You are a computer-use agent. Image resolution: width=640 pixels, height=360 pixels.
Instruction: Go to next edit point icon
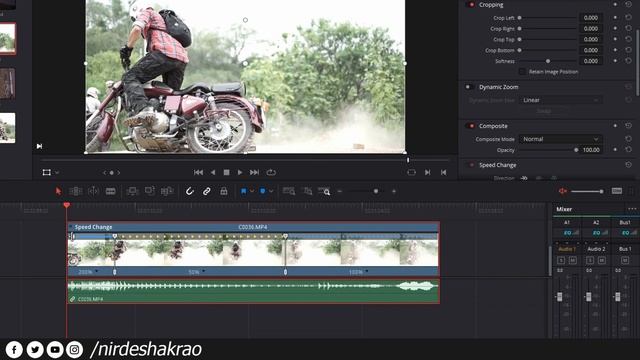click(427, 172)
